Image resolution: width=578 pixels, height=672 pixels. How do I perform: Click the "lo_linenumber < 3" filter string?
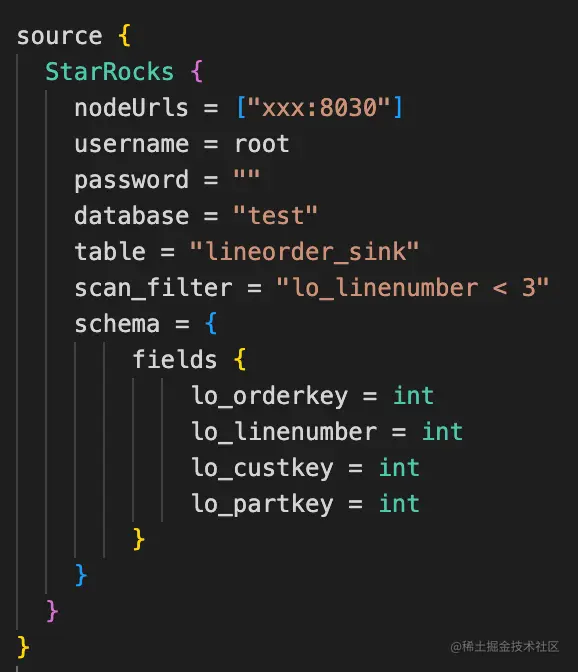click(413, 288)
